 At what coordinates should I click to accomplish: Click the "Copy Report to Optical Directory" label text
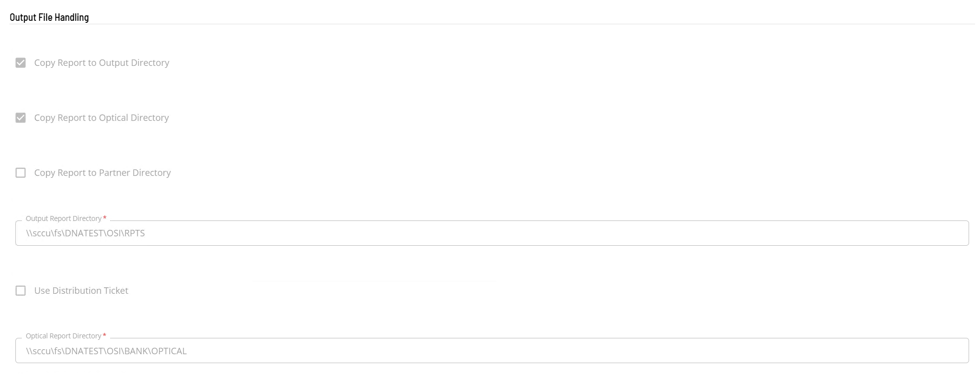(101, 118)
